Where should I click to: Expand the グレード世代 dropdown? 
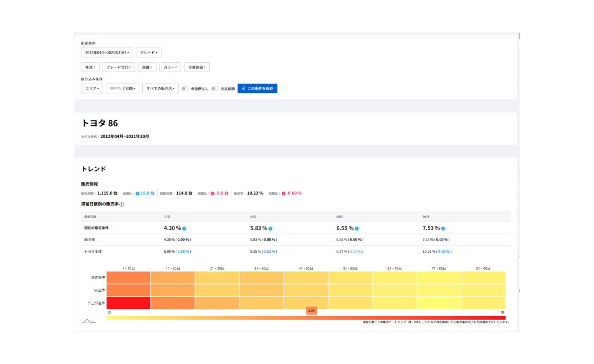point(119,68)
